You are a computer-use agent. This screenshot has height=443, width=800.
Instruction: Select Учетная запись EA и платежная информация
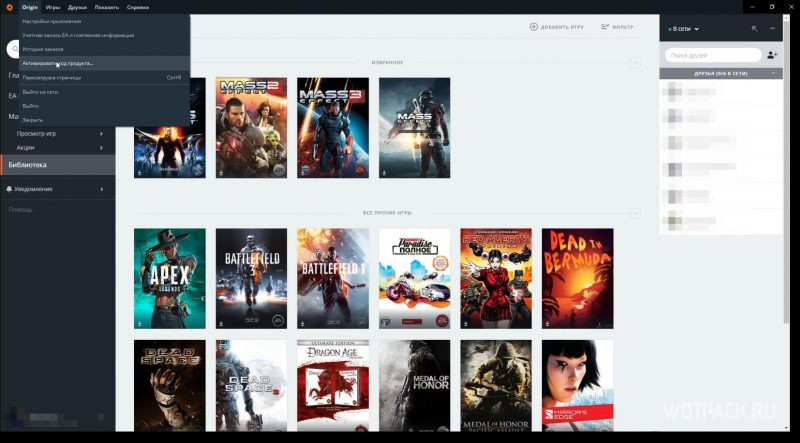pyautogui.click(x=105, y=35)
